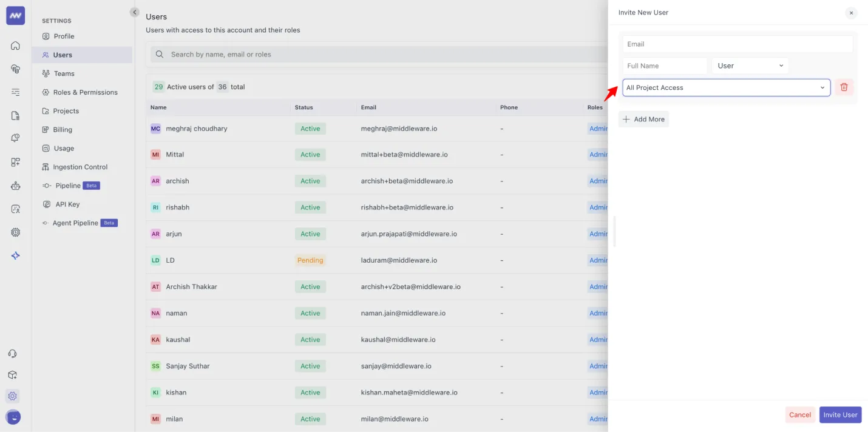Click email arjun.prajapati@middleware.io

point(409,234)
